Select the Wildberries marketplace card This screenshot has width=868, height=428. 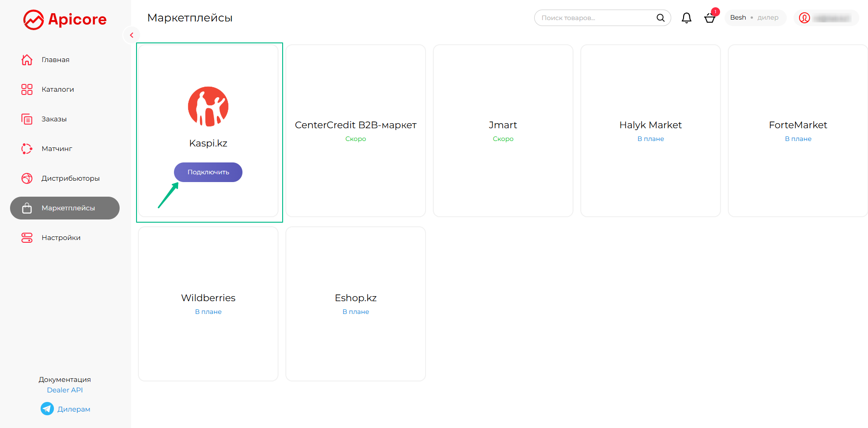208,303
